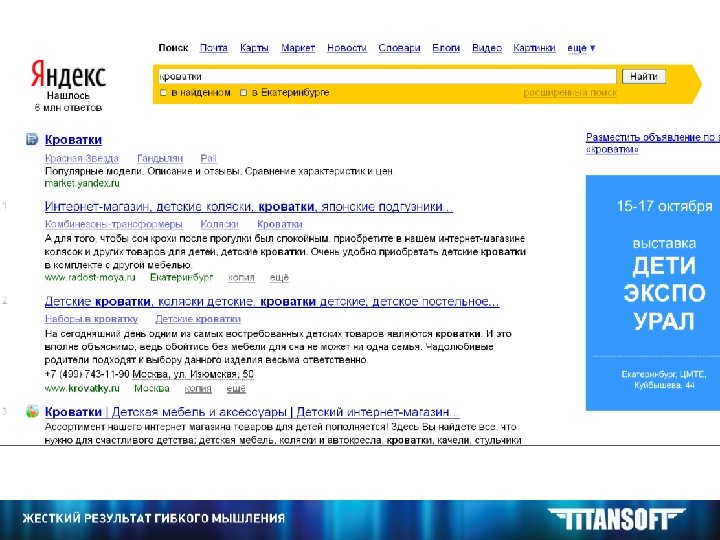
Task: Open "ещё" link for radost-moya result
Action: click(279, 277)
